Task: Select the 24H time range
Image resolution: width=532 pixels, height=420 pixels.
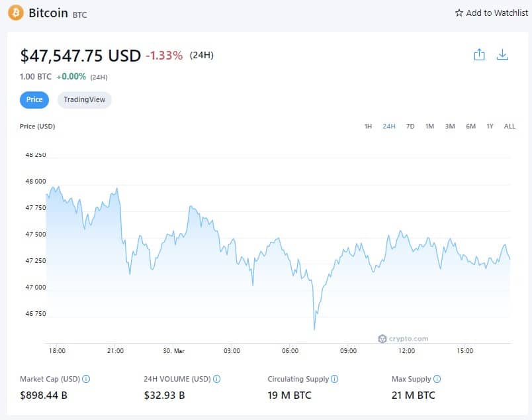Action: [389, 126]
